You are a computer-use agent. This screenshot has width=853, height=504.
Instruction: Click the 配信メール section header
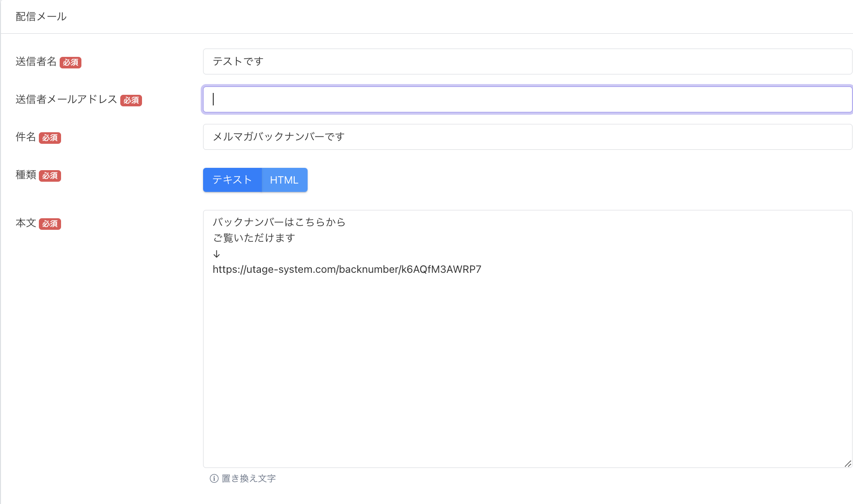tap(41, 17)
